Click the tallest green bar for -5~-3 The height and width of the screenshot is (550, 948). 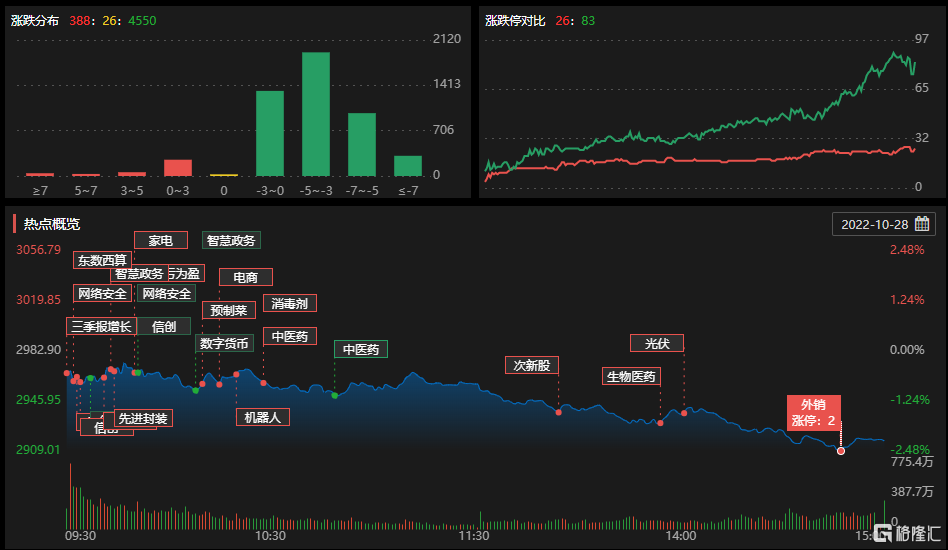coord(316,114)
